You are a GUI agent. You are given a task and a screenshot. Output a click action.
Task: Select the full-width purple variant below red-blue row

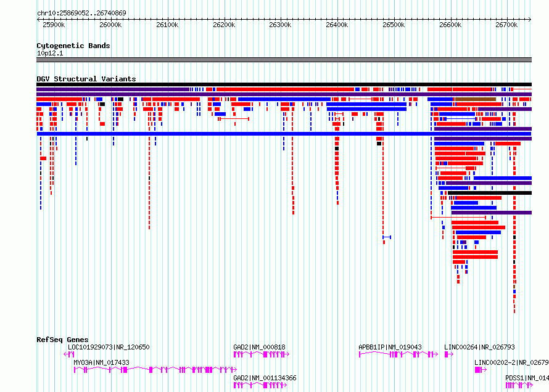click(x=284, y=94)
